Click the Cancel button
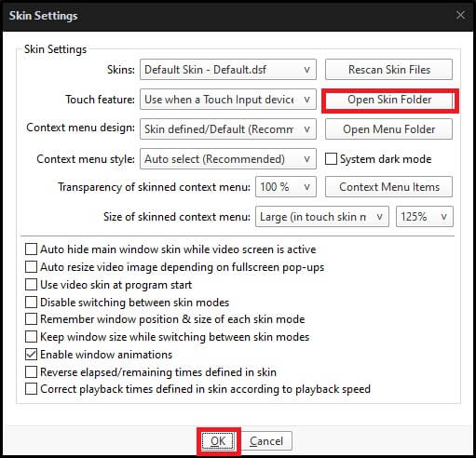Image resolution: width=476 pixels, height=458 pixels. point(266,441)
